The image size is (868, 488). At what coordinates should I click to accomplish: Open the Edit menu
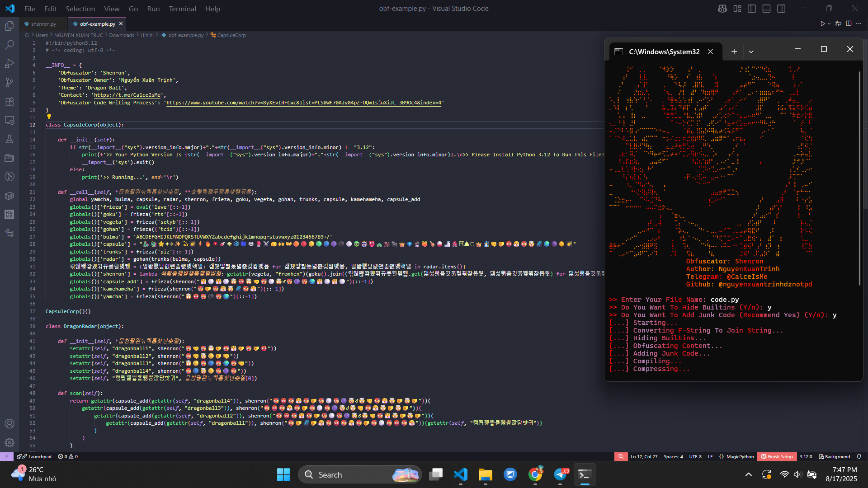tap(50, 9)
